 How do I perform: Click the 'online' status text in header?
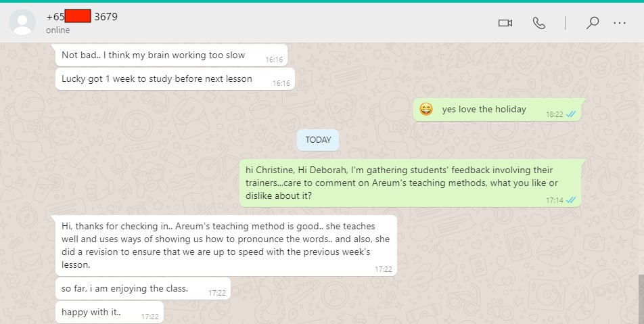click(x=58, y=30)
